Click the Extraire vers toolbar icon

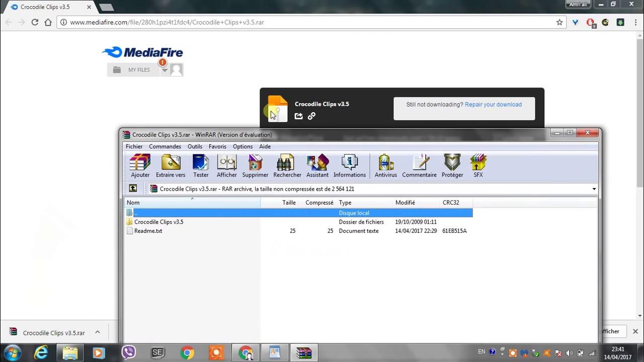coord(171,166)
